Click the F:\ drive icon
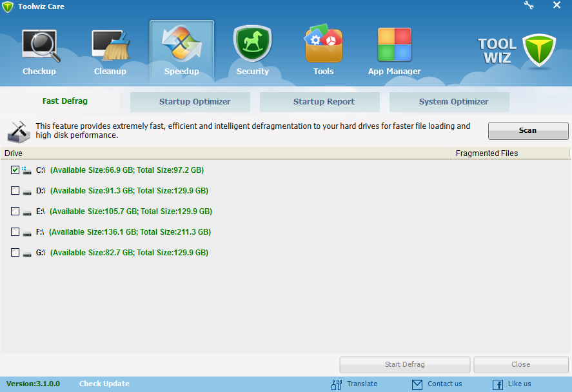The height and width of the screenshot is (392, 572). click(x=27, y=233)
